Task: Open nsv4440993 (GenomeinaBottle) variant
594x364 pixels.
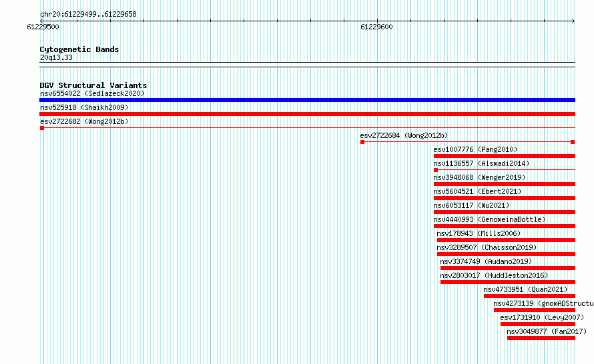Action: pyautogui.click(x=489, y=219)
